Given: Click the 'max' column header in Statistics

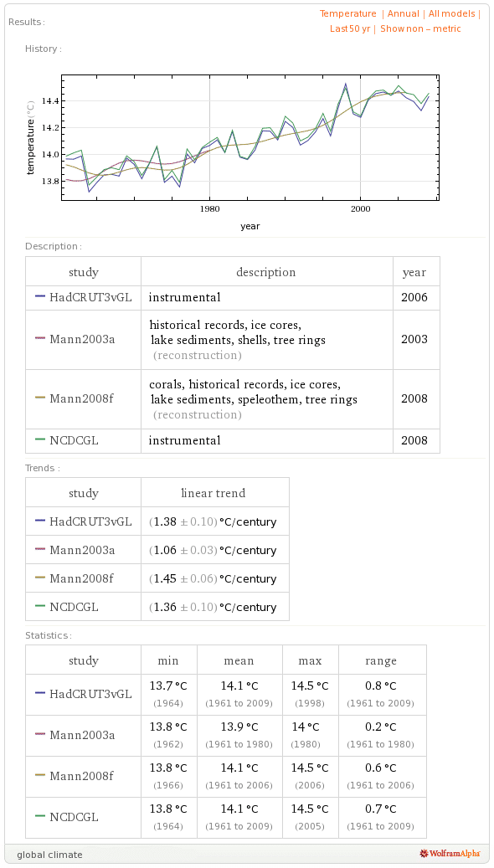Looking at the screenshot, I should point(310,660).
